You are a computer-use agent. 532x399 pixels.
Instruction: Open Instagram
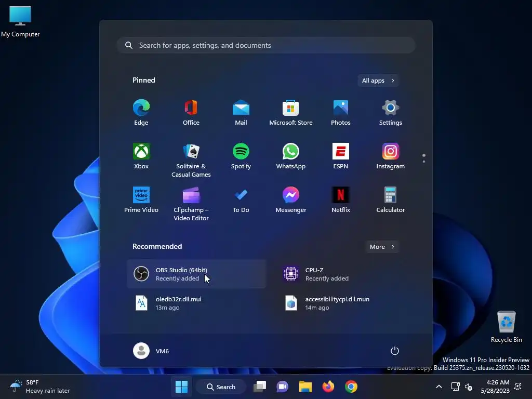pos(391,156)
